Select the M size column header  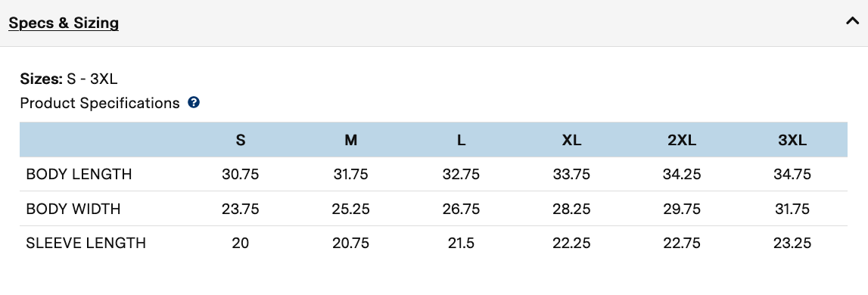350,140
